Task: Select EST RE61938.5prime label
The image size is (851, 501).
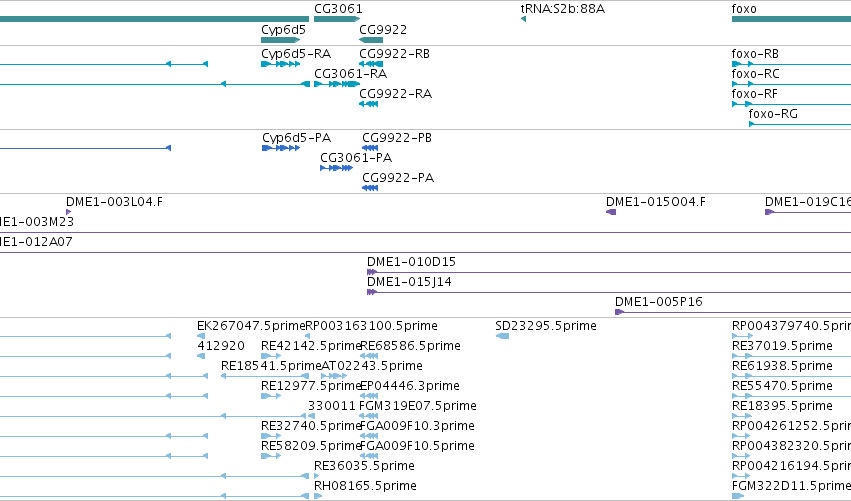Action: tap(782, 366)
